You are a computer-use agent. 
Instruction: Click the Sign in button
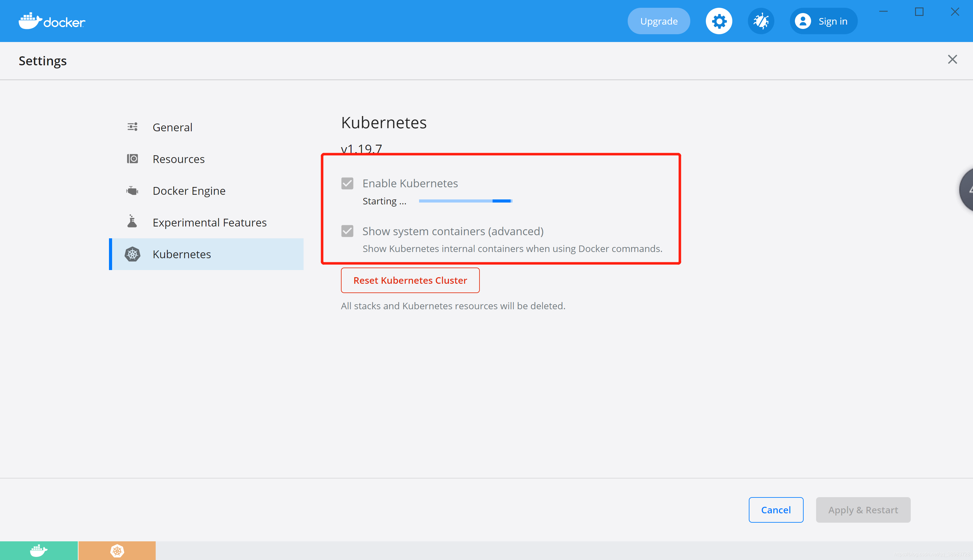(x=824, y=21)
